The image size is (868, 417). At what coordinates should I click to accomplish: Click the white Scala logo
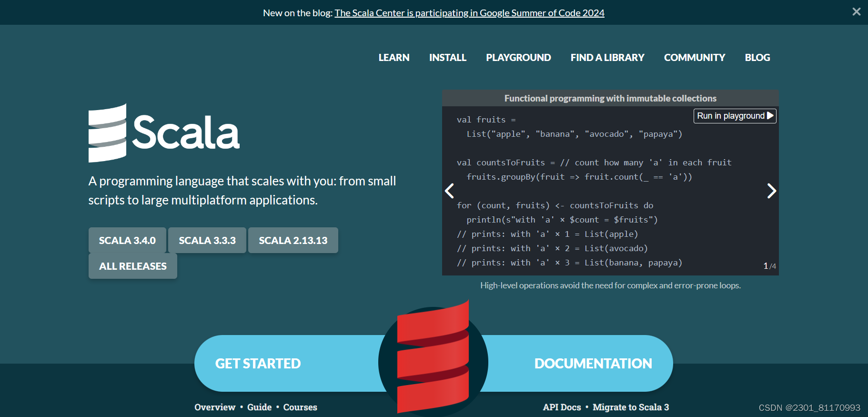click(164, 132)
